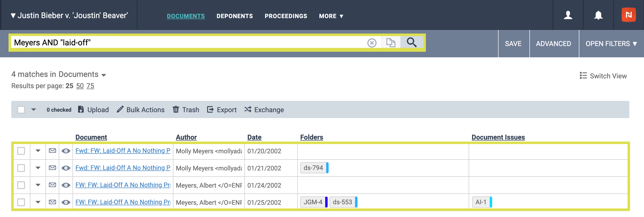Check the select-all checkbox in toolbar
The image size is (644, 217).
pyautogui.click(x=21, y=109)
